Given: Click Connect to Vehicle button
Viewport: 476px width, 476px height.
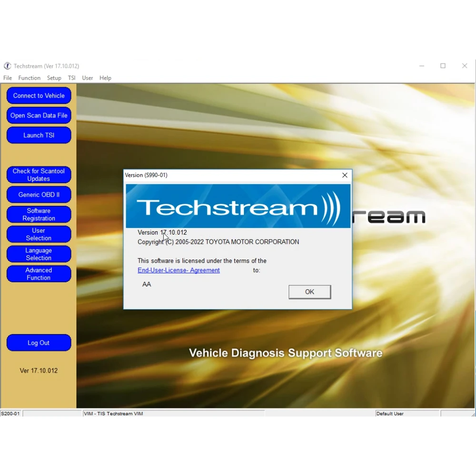Looking at the screenshot, I should (39, 96).
